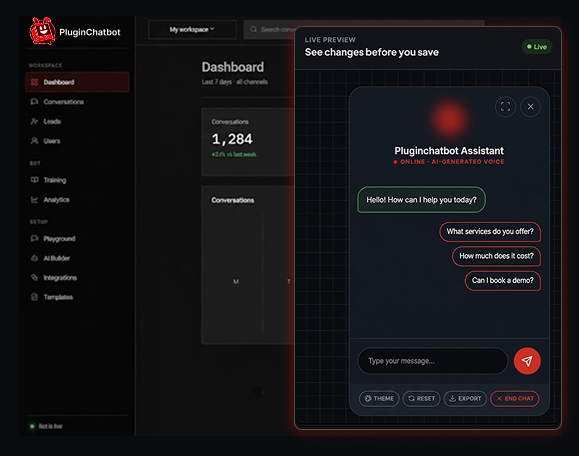Click the Users person icon
This screenshot has width=579, height=456.
(35, 141)
